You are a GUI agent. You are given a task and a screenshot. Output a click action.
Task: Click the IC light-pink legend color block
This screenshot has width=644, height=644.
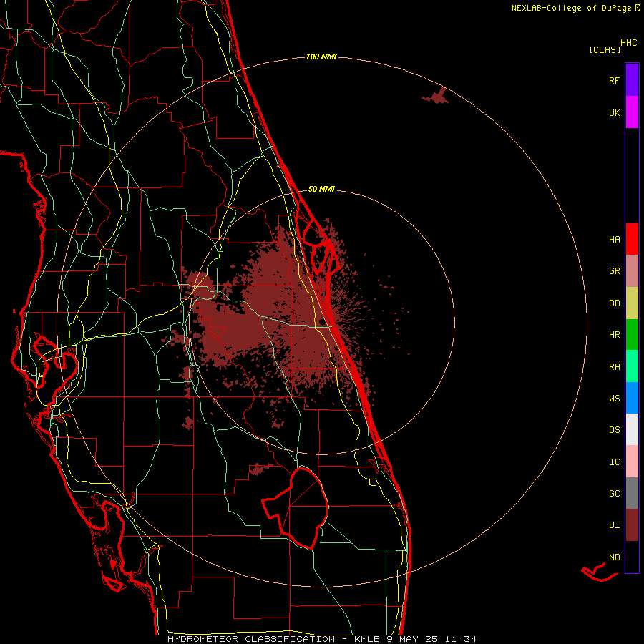[632, 462]
